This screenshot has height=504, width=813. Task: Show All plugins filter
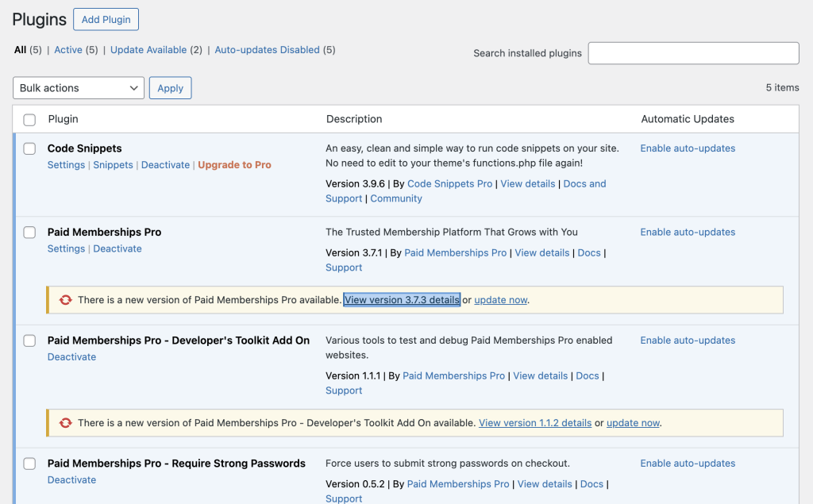20,50
